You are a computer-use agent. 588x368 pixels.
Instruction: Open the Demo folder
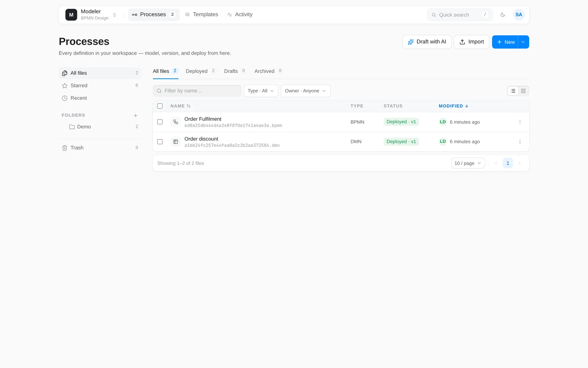coord(100,127)
